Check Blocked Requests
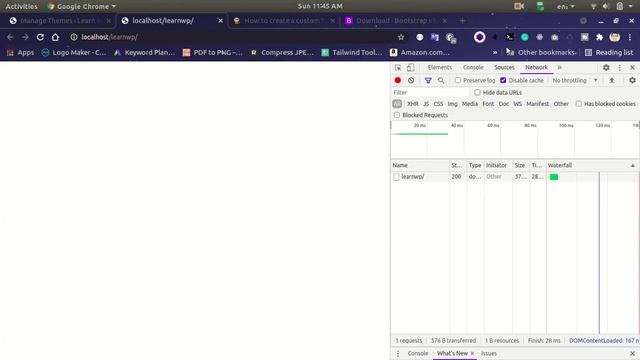640x360 pixels. pyautogui.click(x=397, y=115)
